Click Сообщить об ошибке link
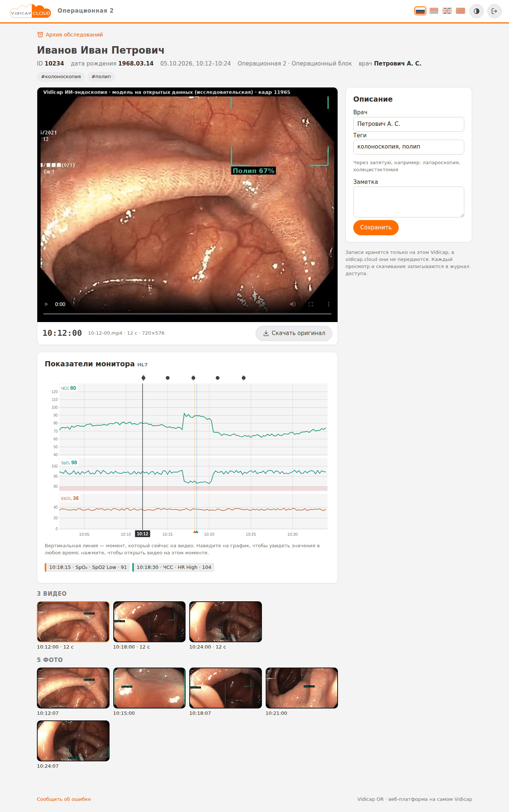This screenshot has width=509, height=812. [x=64, y=799]
